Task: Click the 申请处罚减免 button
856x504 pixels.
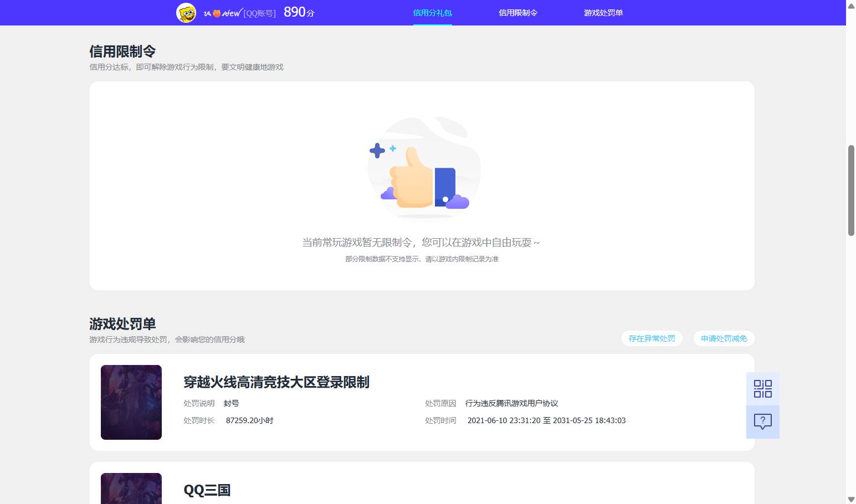Action: coord(724,338)
